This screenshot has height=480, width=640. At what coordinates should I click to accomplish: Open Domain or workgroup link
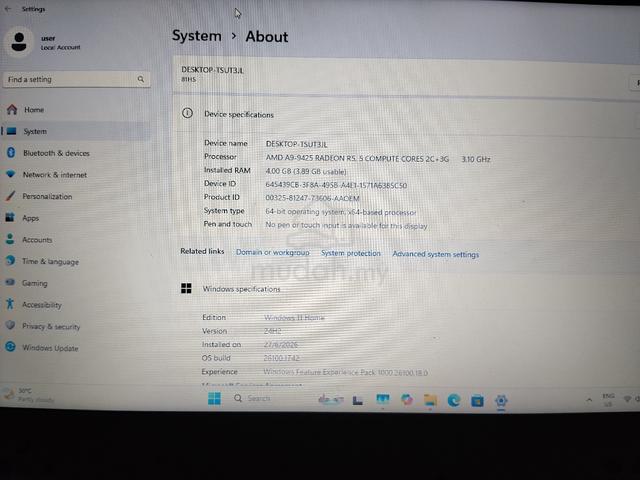tap(273, 252)
